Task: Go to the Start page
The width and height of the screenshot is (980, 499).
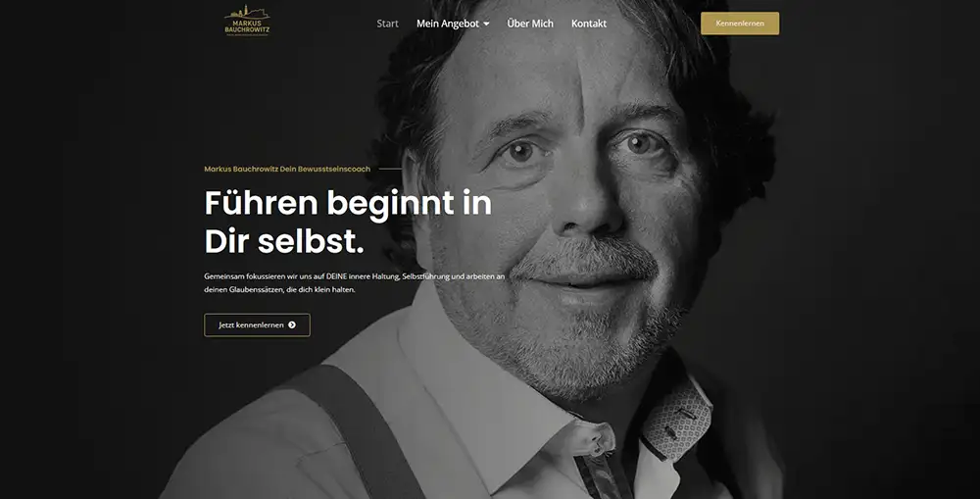Action: click(387, 24)
